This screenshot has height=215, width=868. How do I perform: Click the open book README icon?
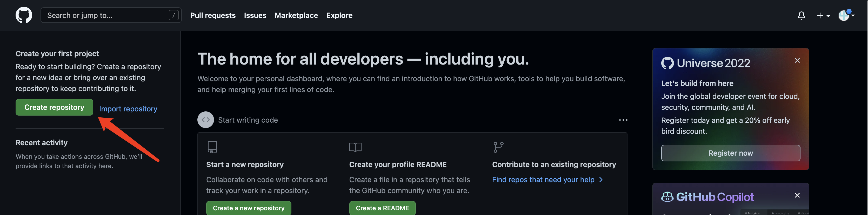point(355,147)
